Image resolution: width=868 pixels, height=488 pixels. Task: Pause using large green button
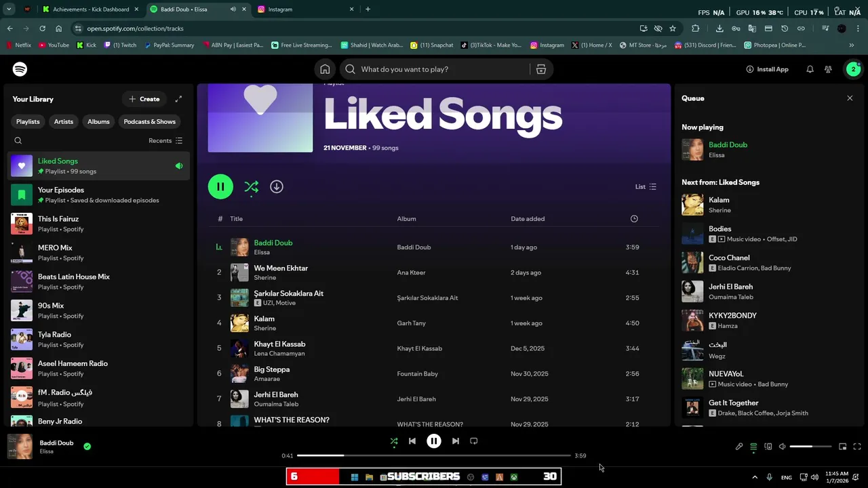(x=220, y=186)
